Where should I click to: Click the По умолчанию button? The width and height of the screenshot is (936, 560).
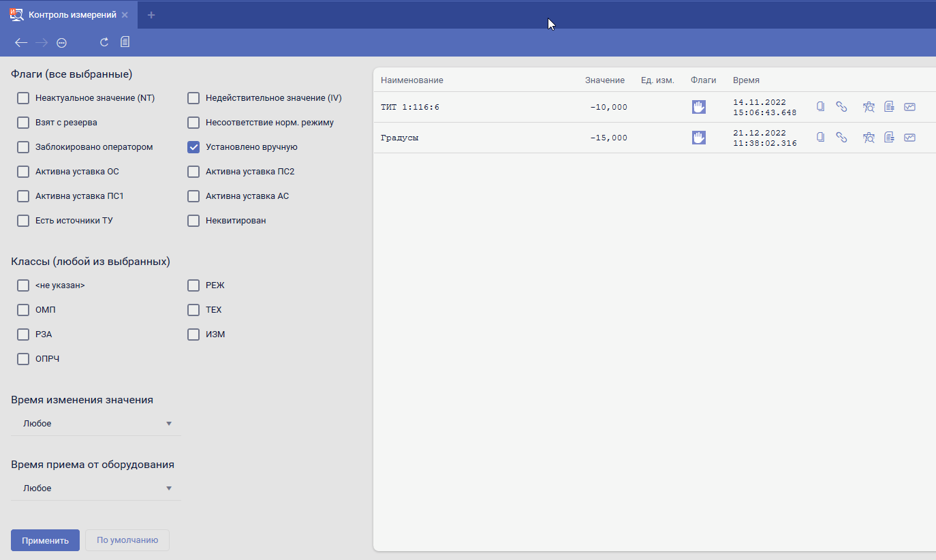(x=127, y=540)
